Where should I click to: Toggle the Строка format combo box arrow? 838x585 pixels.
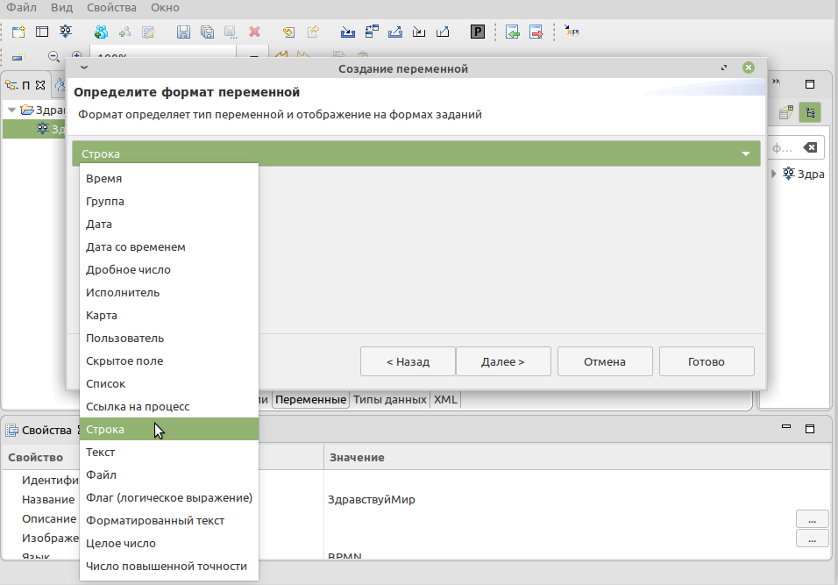(x=746, y=154)
